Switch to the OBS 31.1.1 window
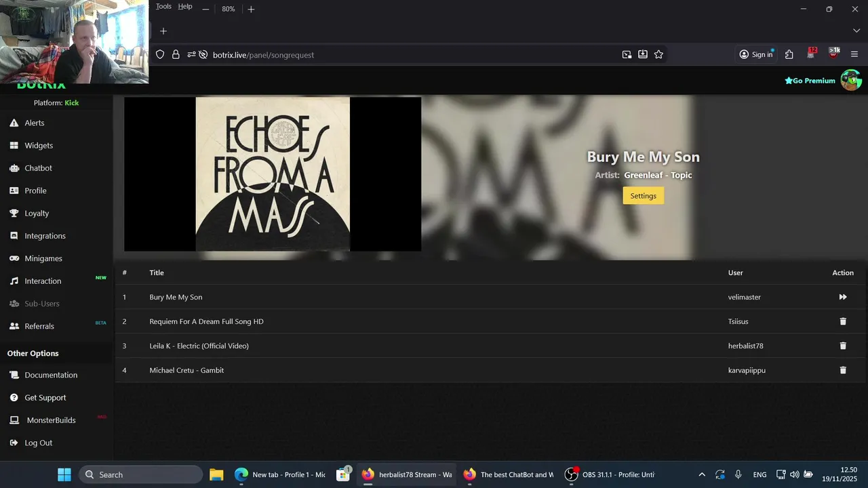This screenshot has width=868, height=488. (610, 474)
